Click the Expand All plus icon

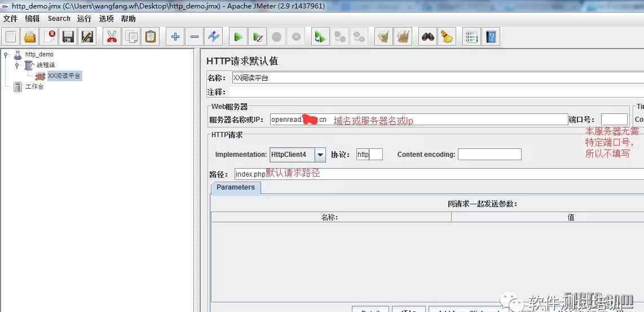[175, 37]
